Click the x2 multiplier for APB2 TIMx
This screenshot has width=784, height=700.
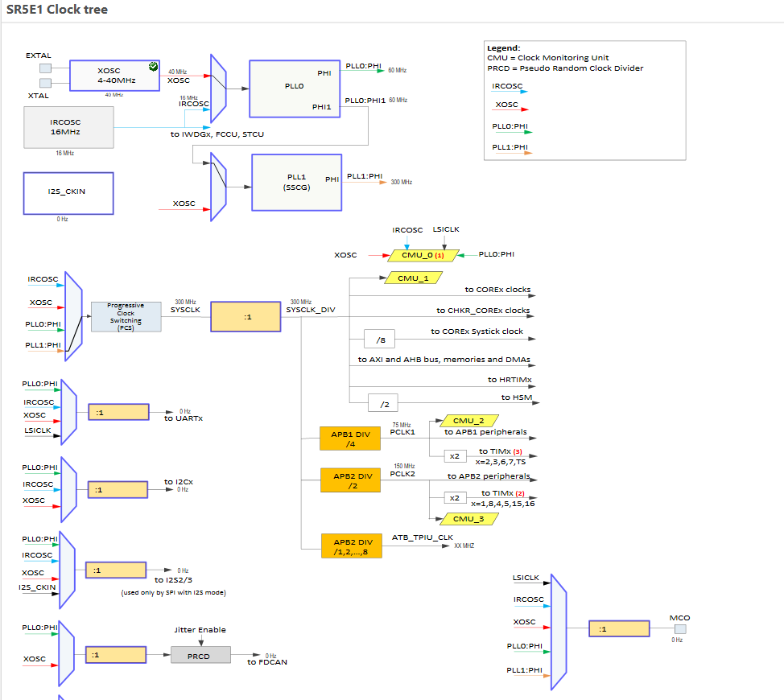pyautogui.click(x=455, y=498)
